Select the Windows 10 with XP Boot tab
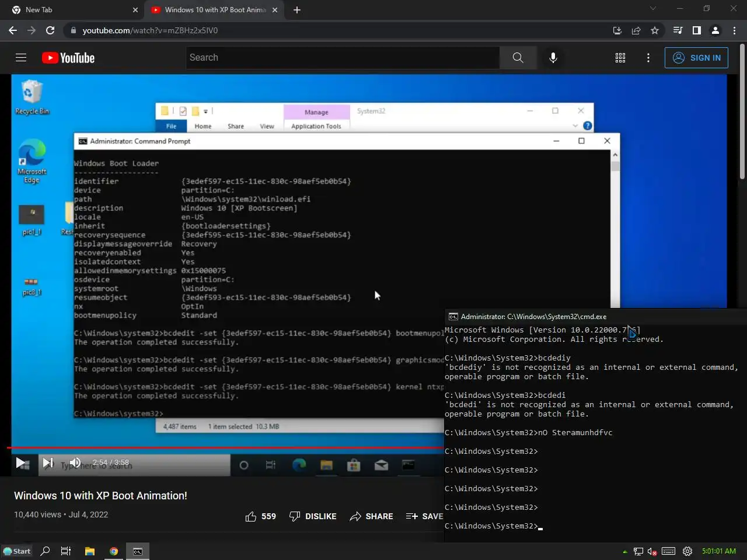747x560 pixels. 215,10
